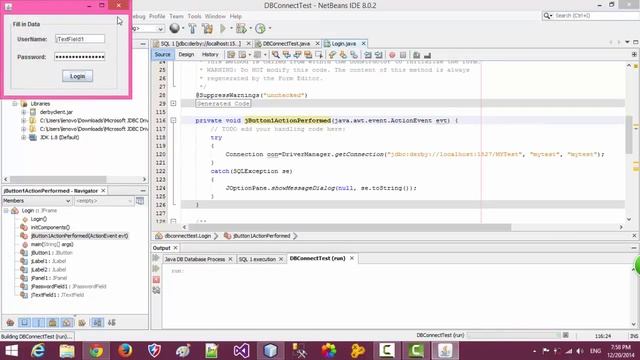640x360 pixels.
Task: Open the Team menu
Action: point(176,16)
